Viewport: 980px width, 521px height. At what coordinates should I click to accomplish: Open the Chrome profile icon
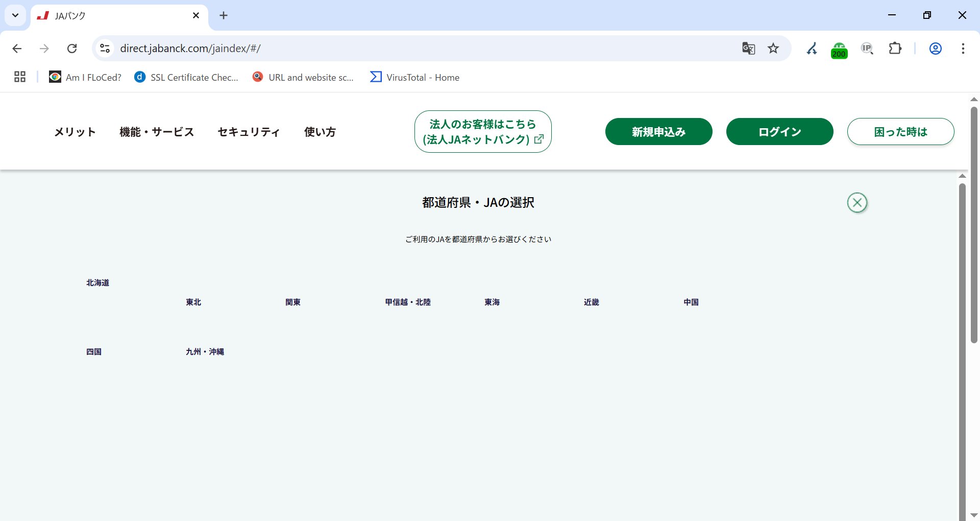click(x=935, y=49)
